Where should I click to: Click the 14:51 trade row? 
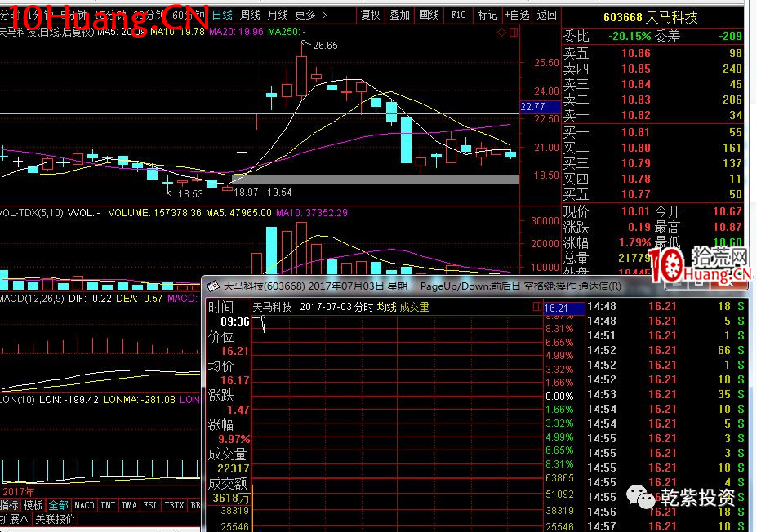[x=665, y=335]
